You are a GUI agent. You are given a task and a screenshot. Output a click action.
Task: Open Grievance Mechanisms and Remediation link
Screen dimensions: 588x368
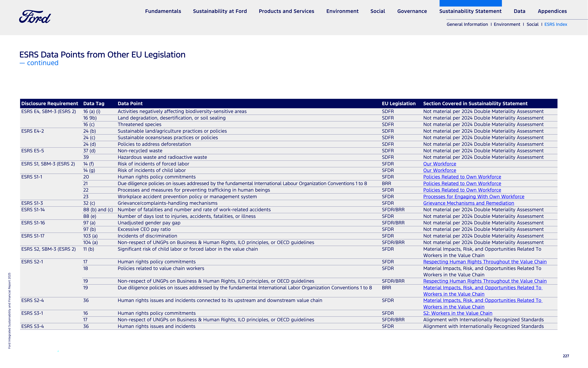pos(469,203)
